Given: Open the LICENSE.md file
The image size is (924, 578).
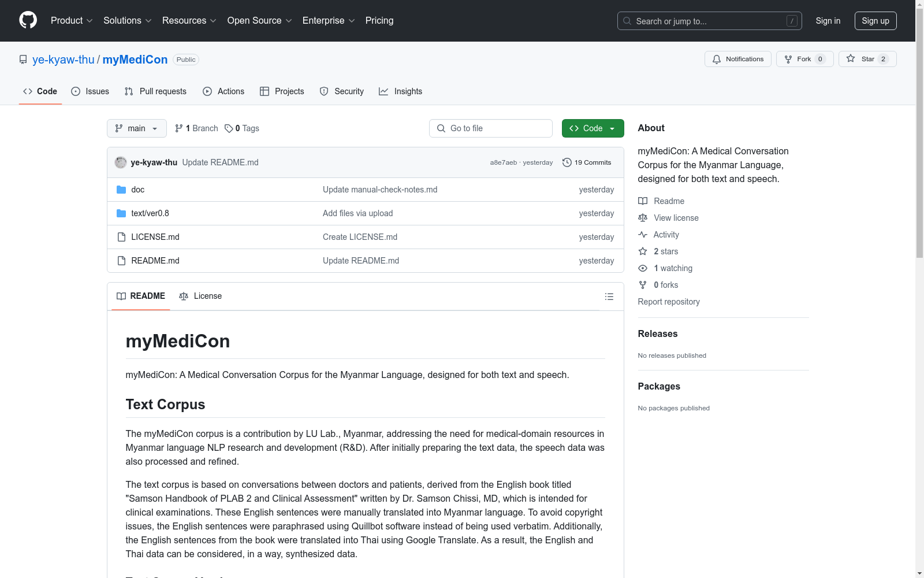Looking at the screenshot, I should click(x=155, y=237).
